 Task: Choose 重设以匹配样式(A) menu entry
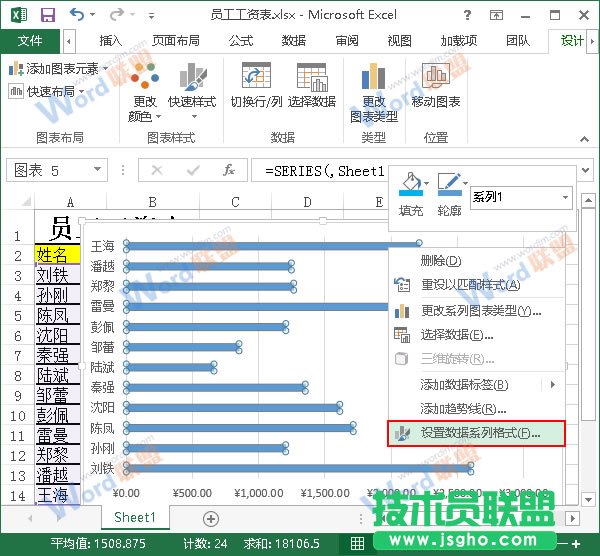pos(476,285)
